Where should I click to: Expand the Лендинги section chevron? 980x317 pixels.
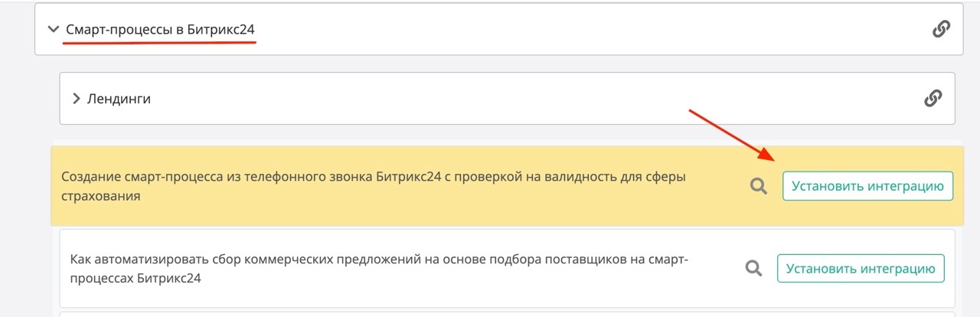point(77,99)
